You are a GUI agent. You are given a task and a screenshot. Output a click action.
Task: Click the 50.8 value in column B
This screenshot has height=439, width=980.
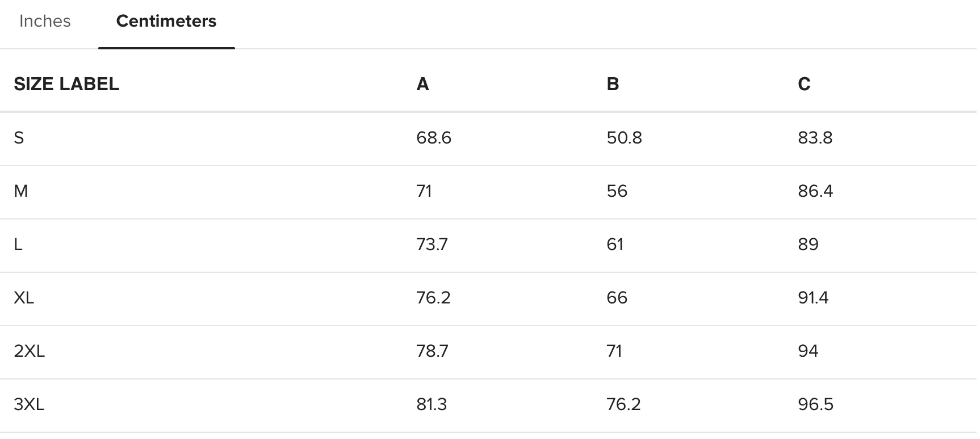tap(624, 138)
